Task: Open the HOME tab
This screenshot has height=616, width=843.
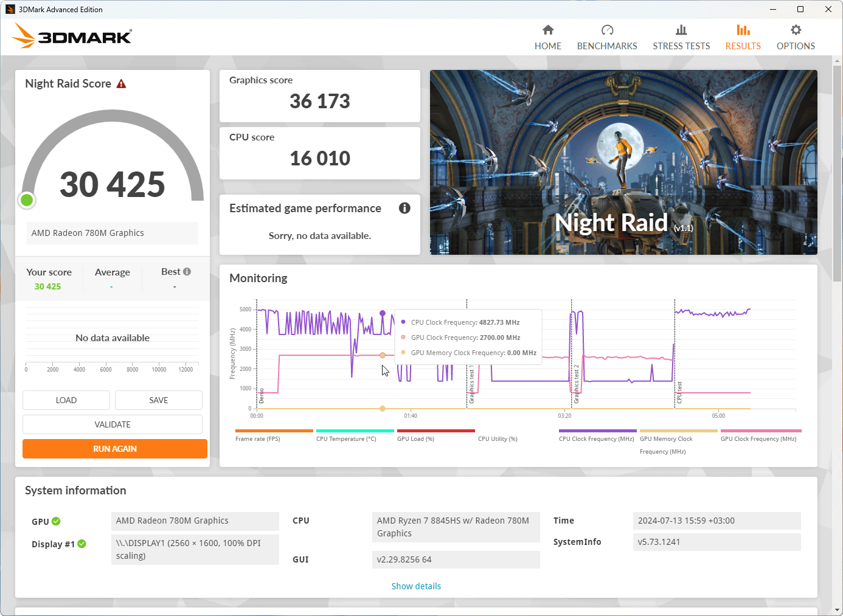Action: point(548,38)
